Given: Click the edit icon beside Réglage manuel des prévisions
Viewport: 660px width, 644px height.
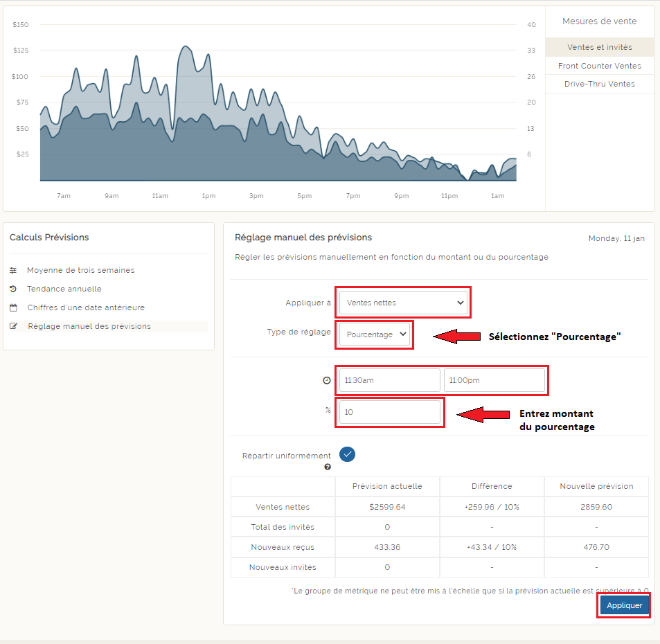Looking at the screenshot, I should 13,326.
